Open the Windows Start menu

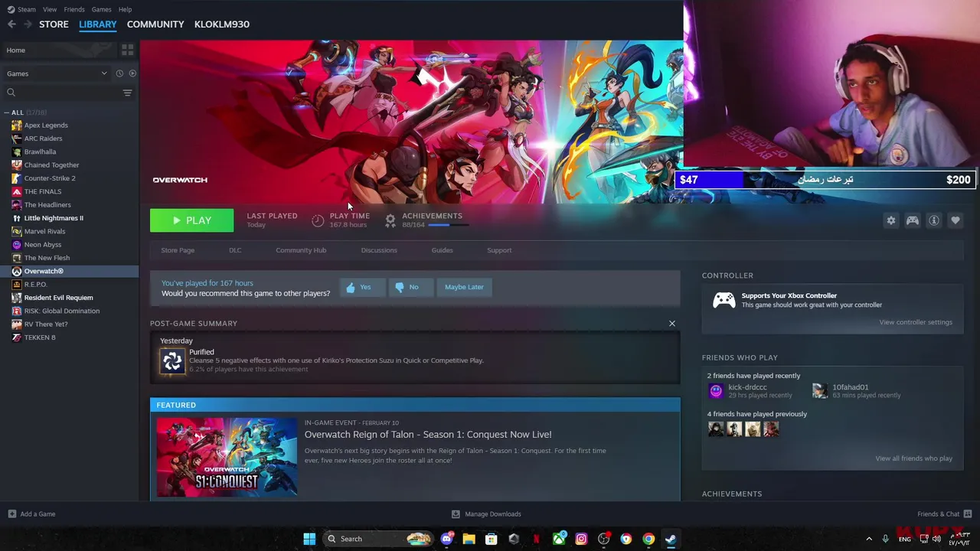[x=309, y=539]
